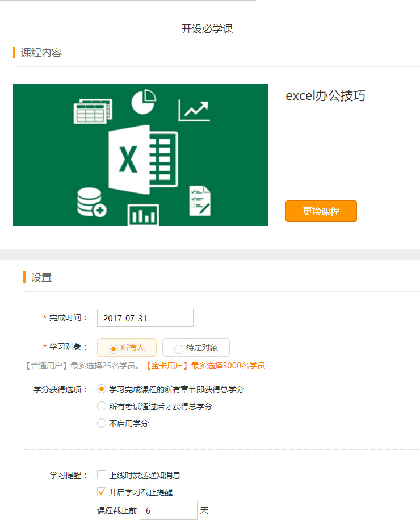Screen dimensions: 420x528
Task: Choose the 所有人 learner option
Action: click(127, 347)
